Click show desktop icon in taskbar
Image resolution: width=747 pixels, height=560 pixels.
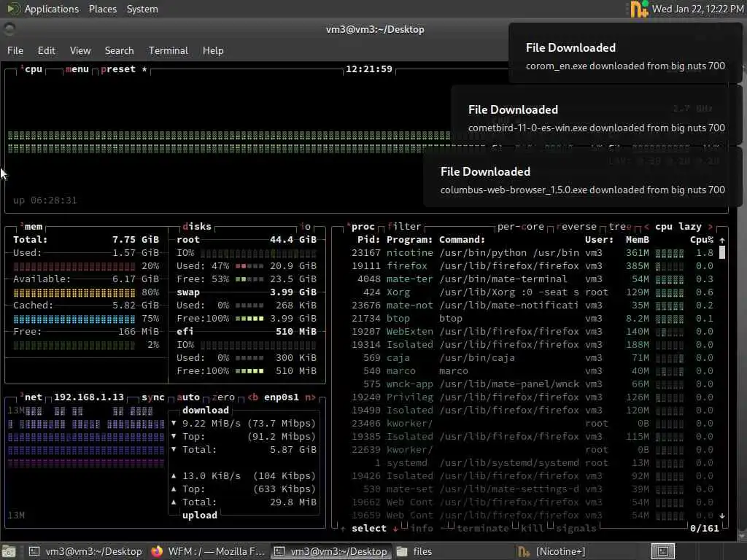point(9,551)
